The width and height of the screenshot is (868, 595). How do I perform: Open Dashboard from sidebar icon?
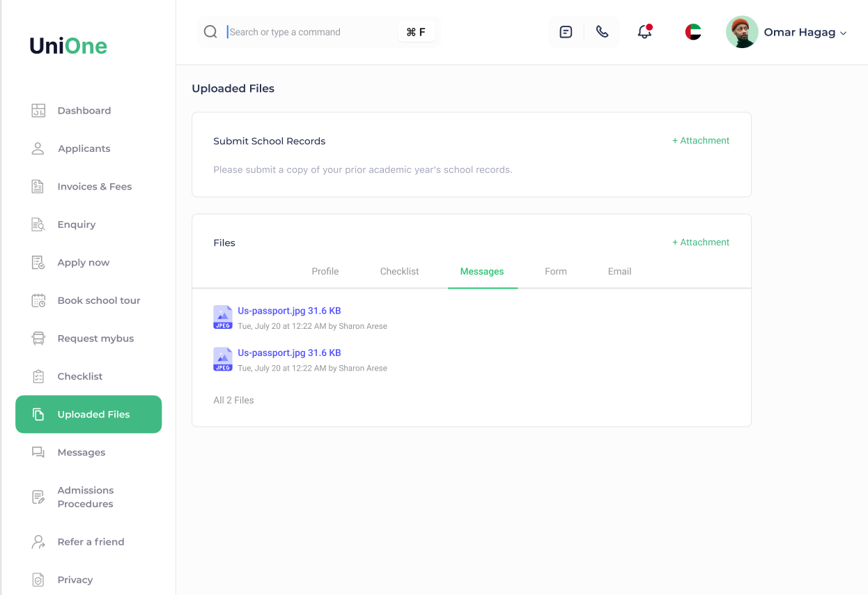coord(38,111)
